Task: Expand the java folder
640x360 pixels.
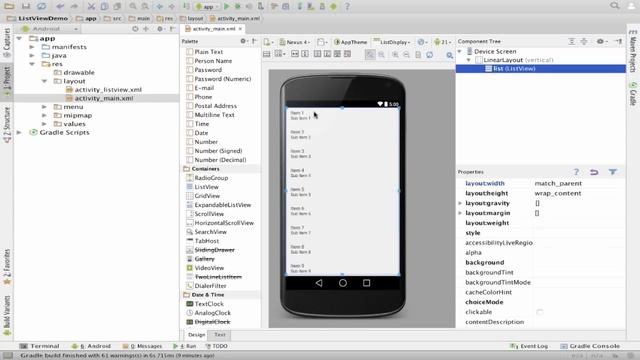Action: [x=32, y=56]
